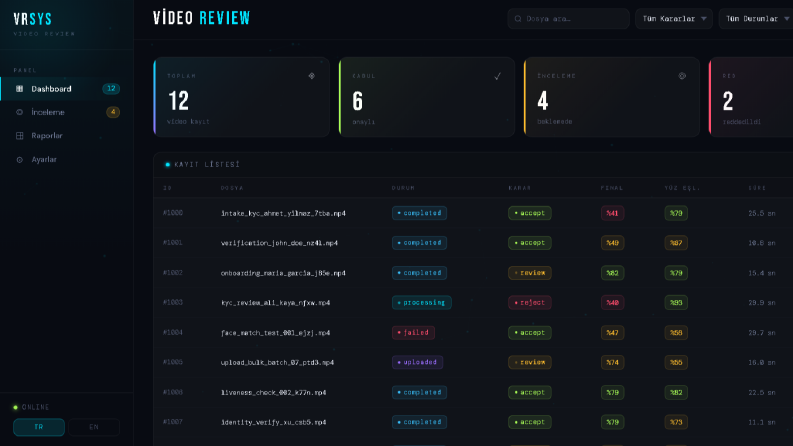Click the Raporlar table icon
Image resolution: width=793 pixels, height=446 pixels.
pyautogui.click(x=19, y=136)
